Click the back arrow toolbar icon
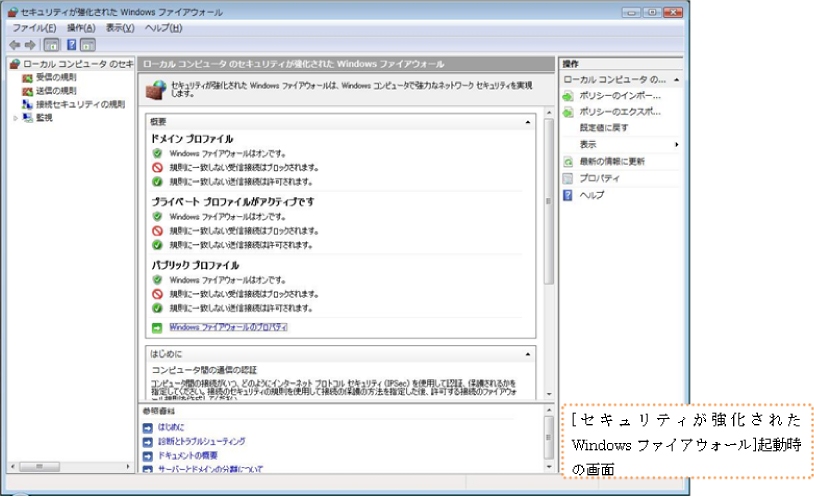 (x=14, y=44)
